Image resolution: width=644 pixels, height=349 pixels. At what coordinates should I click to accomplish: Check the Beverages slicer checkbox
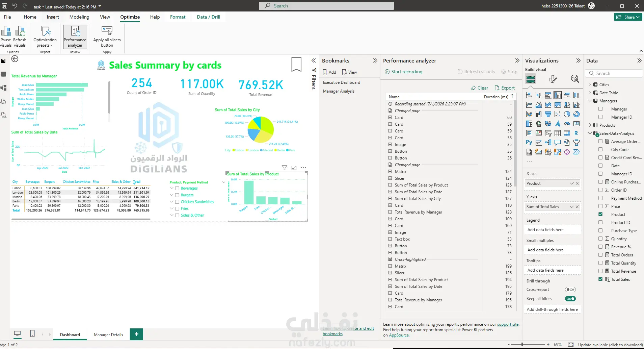[177, 189]
